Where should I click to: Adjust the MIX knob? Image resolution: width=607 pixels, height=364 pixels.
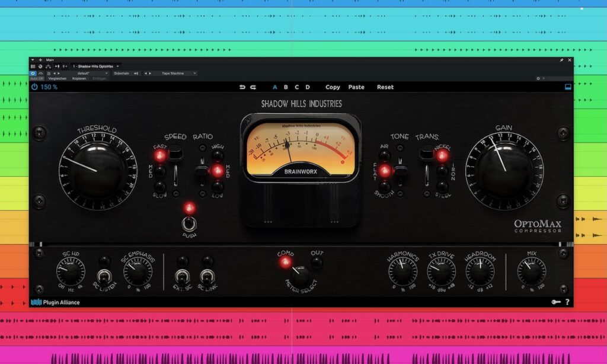coord(531,271)
